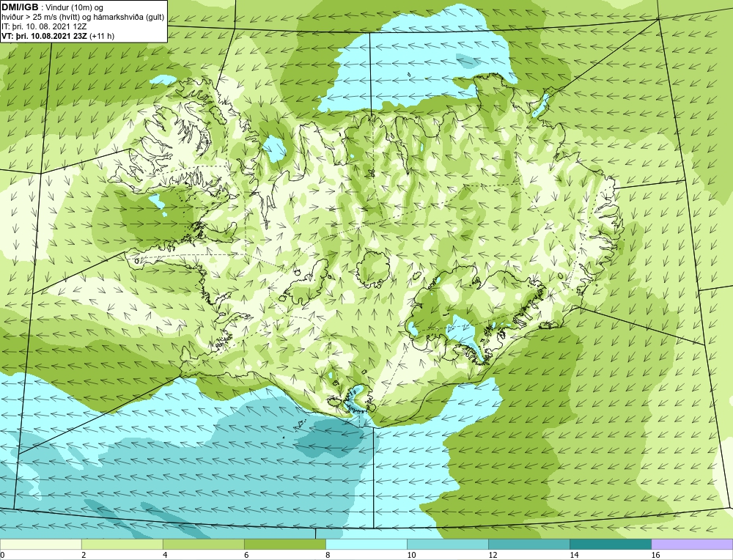Select the 12–14 m/s teal legend swatch

click(x=528, y=544)
